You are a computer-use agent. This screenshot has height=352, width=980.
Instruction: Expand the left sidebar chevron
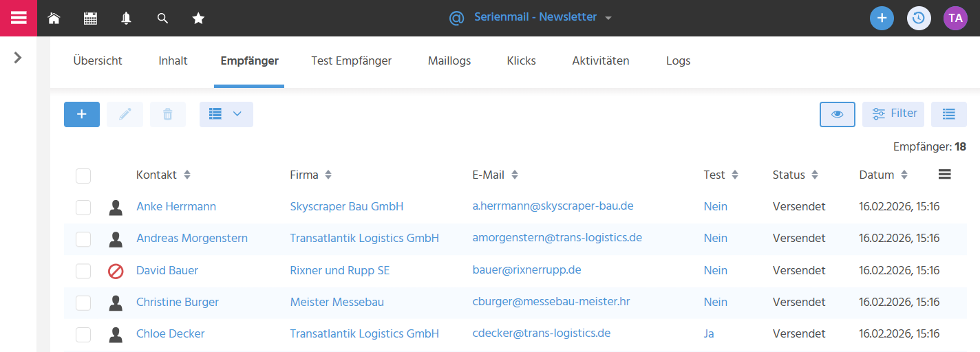coord(18,58)
